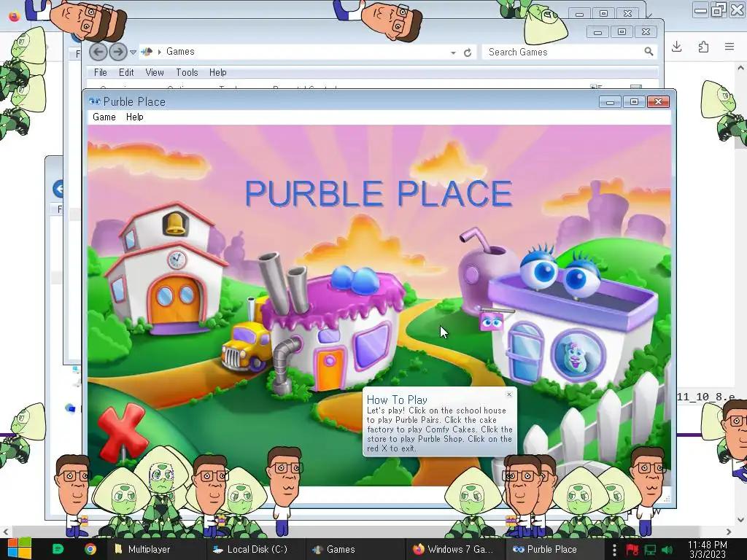Open network tray icon
Screen dimensions: 747x560
(x=650, y=550)
